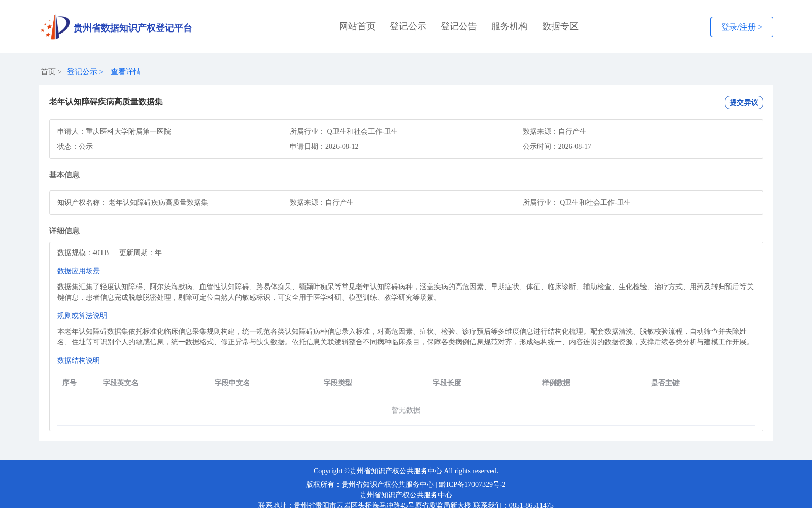This screenshot has width=812, height=508.
Task: Click 公示时间：2026-08-17 text
Action: (x=557, y=146)
